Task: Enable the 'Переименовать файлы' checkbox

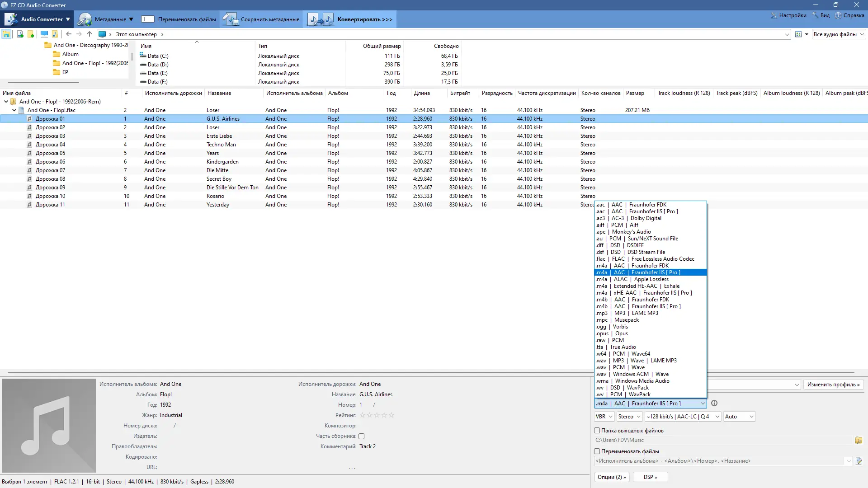Action: (597, 451)
